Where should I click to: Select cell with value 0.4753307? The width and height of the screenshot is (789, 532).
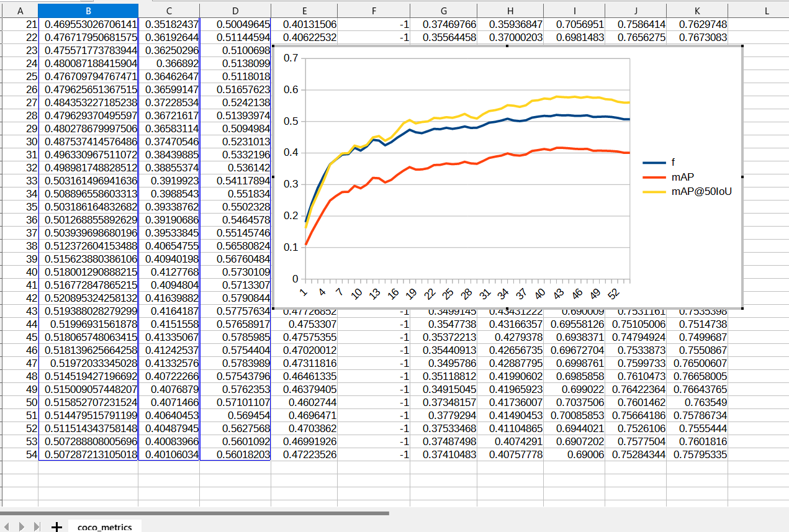pos(304,323)
